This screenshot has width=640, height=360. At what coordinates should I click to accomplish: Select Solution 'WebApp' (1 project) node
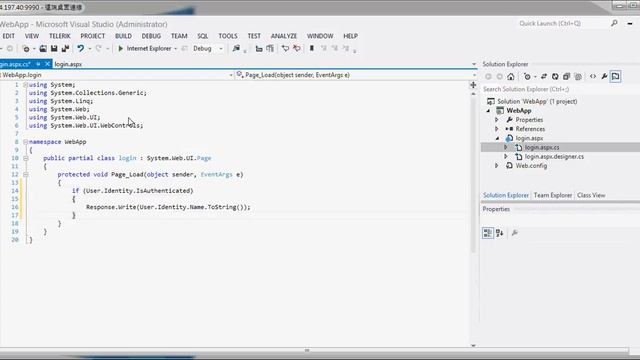pyautogui.click(x=537, y=101)
